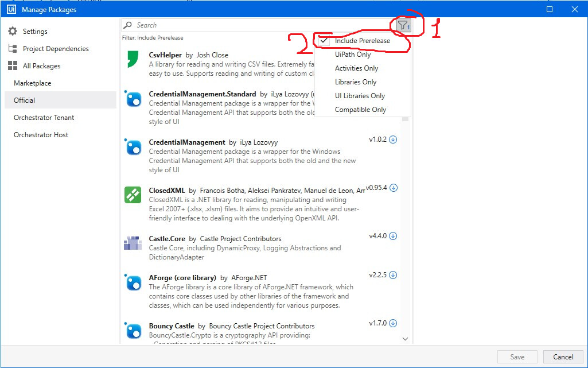
Task: Open the filter funnel icon menu
Action: pyautogui.click(x=403, y=25)
